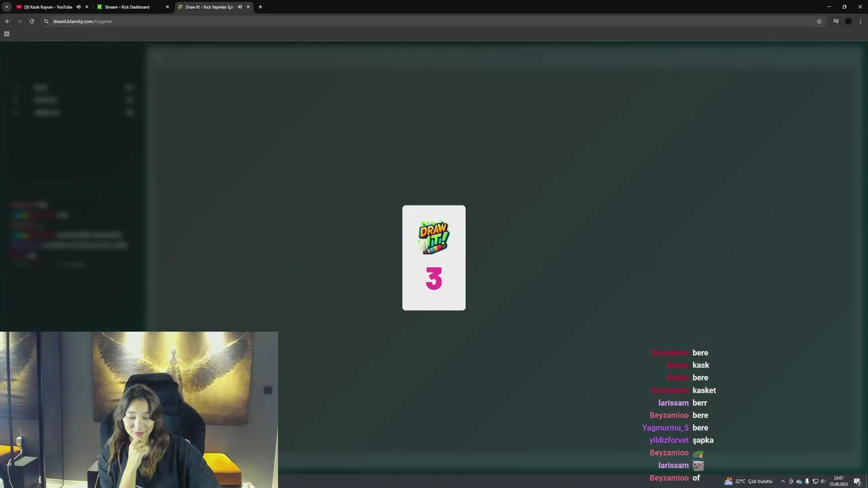Screen dimensions: 868x488
Task: Mute audio on the YouTube tab
Action: 78,7
